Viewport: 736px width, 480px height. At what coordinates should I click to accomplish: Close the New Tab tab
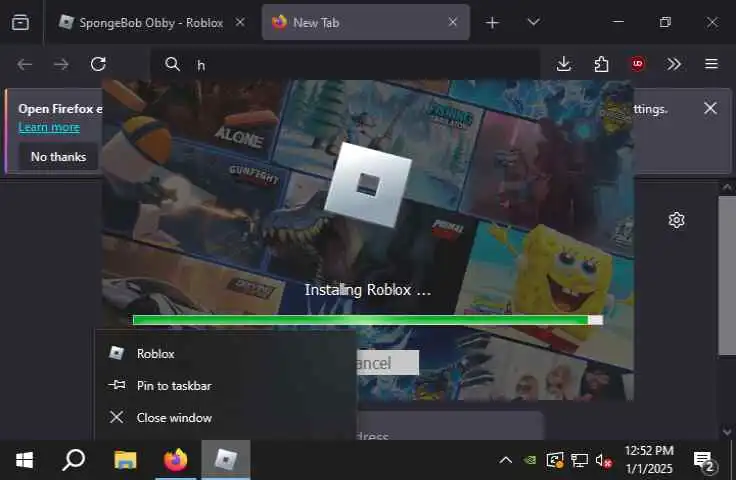tap(452, 22)
